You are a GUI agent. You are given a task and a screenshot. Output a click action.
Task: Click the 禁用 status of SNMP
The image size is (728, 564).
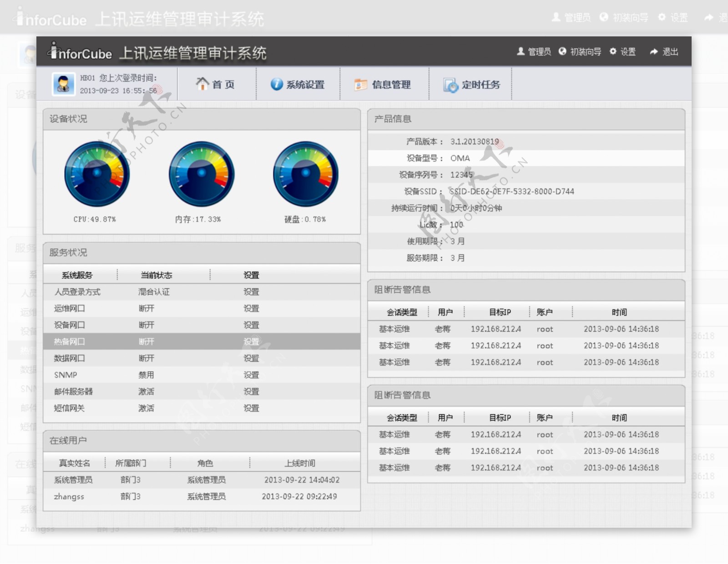146,375
